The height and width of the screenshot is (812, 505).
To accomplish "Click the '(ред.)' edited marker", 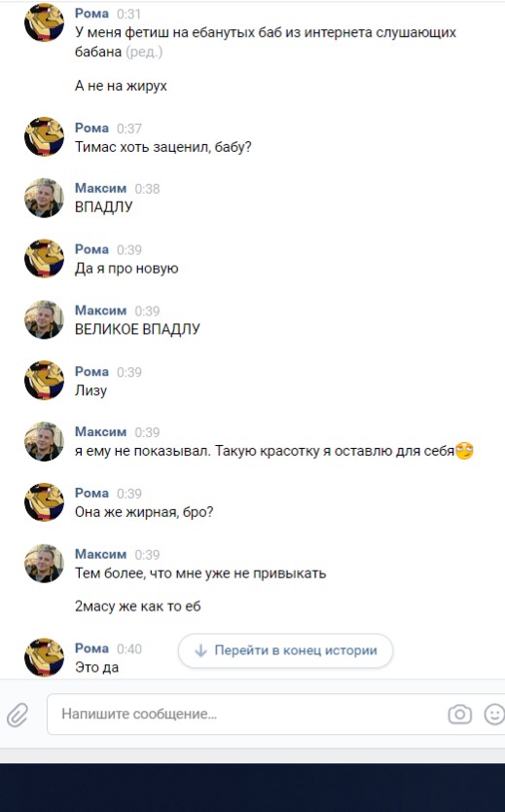I will [144, 52].
